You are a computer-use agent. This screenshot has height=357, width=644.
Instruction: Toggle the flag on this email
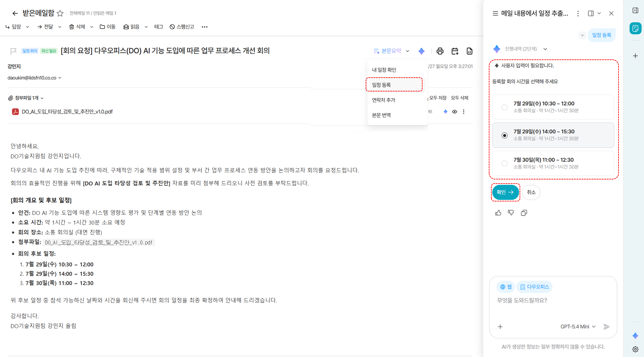coord(13,51)
